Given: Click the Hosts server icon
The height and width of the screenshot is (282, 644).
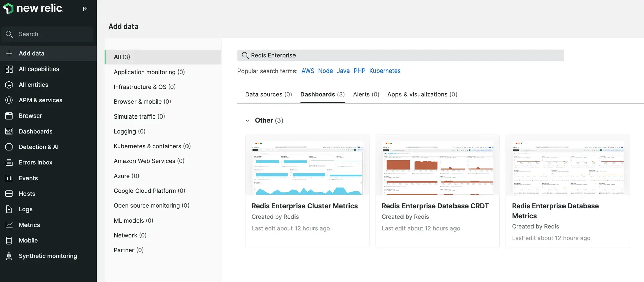Looking at the screenshot, I should [9, 194].
